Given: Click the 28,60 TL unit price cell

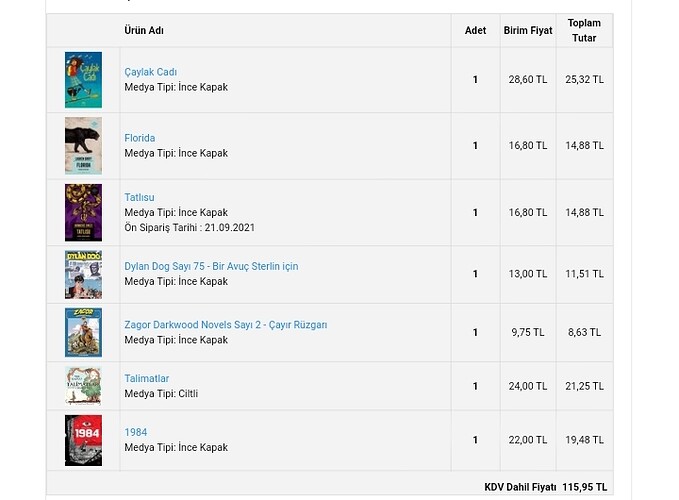Looking at the screenshot, I should point(527,80).
